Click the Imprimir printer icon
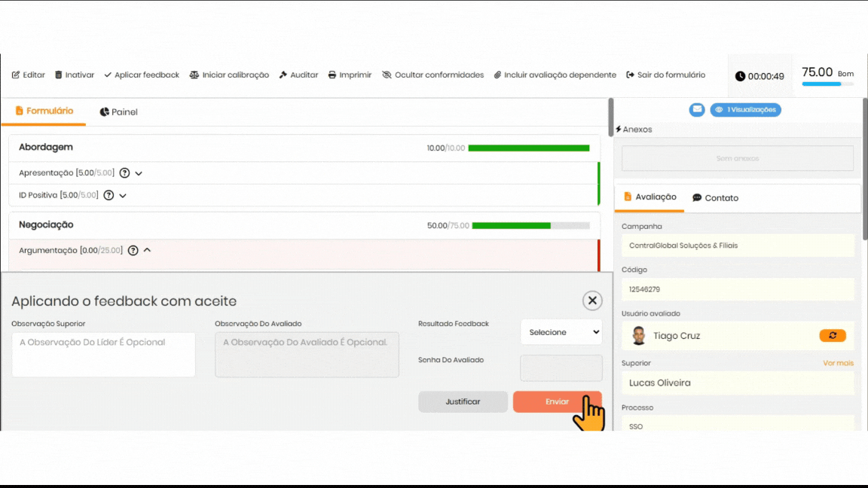The image size is (868, 488). tap(332, 75)
